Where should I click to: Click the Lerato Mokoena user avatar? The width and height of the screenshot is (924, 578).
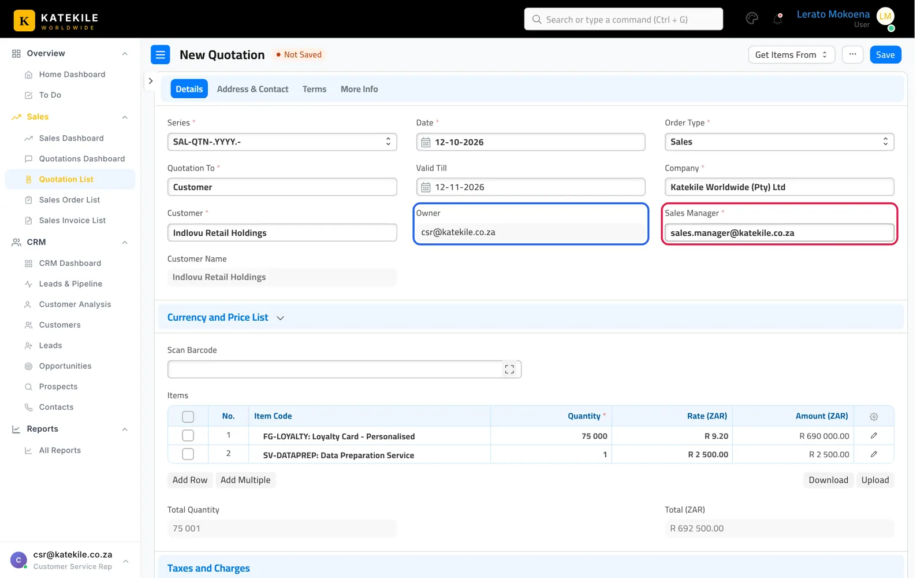885,17
